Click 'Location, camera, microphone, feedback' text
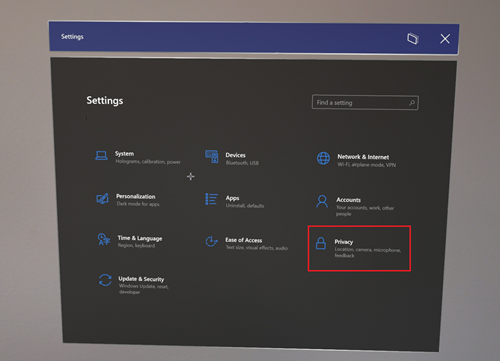Screen dimensions: 500x361 click(368, 252)
